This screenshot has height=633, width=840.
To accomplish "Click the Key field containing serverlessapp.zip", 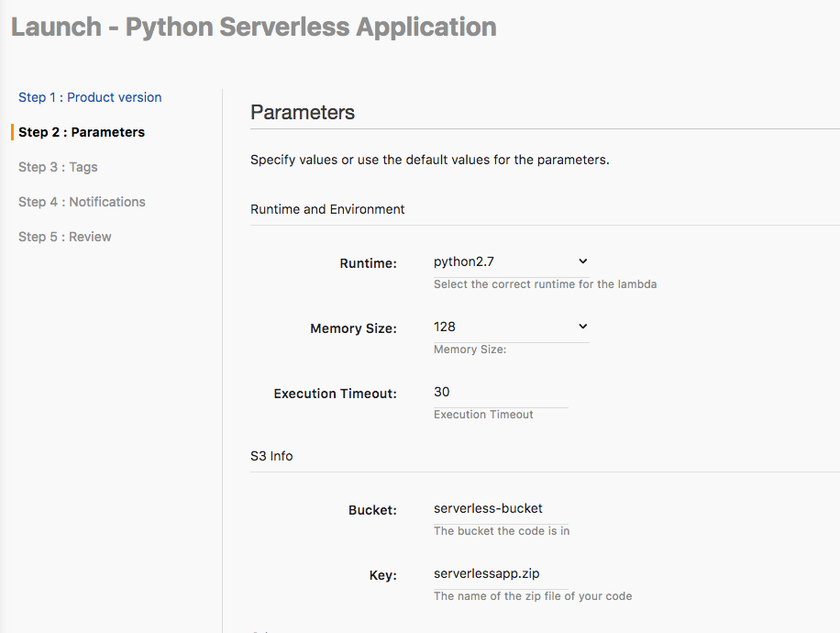I will [500, 574].
